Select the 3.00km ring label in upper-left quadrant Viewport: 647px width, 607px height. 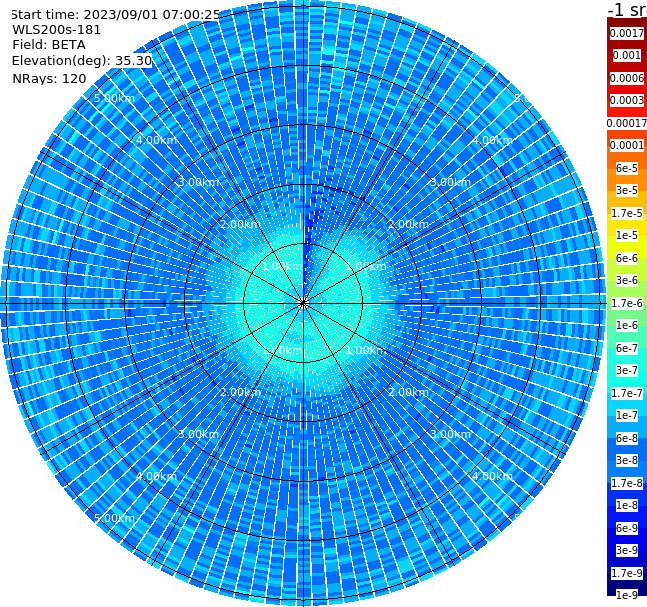198,182
